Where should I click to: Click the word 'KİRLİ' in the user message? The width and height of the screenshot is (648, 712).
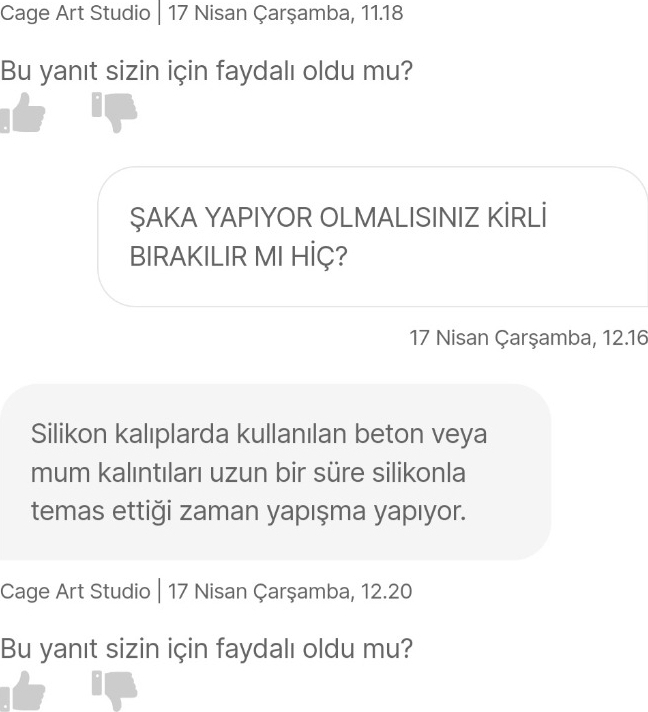517,217
